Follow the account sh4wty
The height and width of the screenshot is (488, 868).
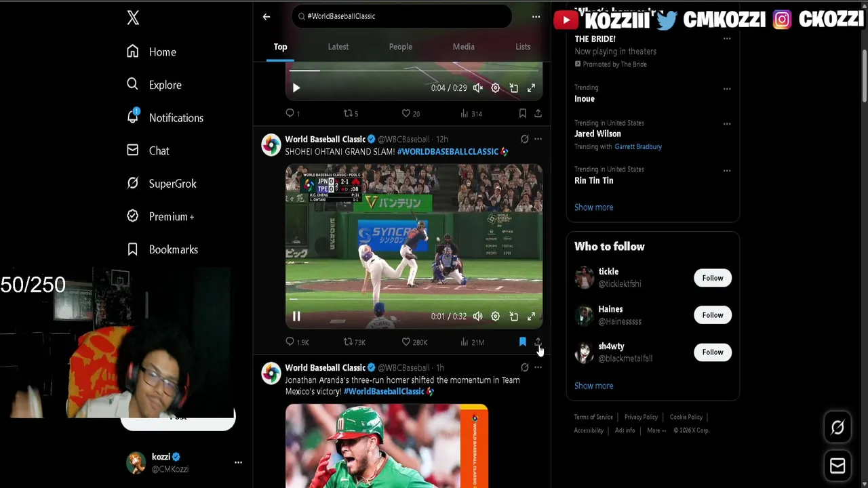pyautogui.click(x=713, y=352)
